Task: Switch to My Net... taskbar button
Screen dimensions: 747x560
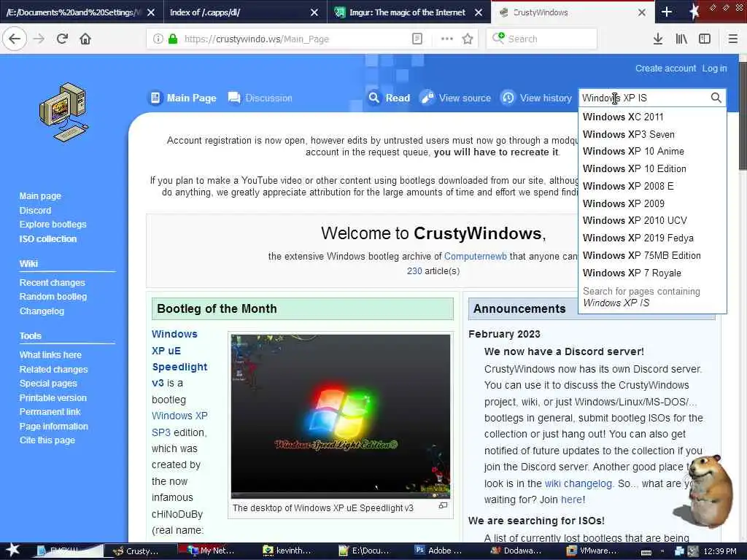Action: click(211, 551)
